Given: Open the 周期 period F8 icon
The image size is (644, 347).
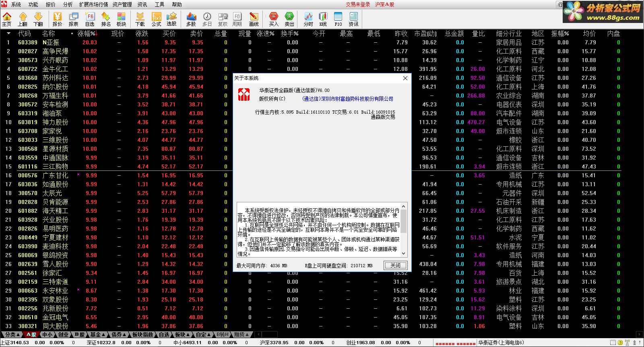Looking at the screenshot, I should click(x=237, y=19).
